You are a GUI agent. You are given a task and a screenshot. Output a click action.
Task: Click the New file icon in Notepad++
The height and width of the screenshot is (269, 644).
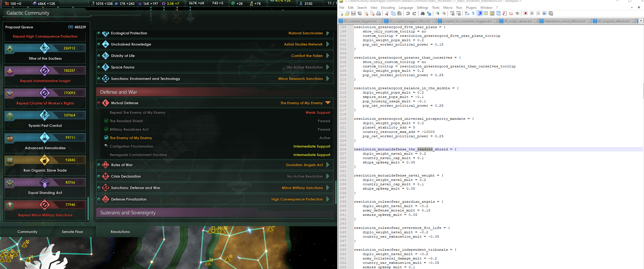coord(341,13)
